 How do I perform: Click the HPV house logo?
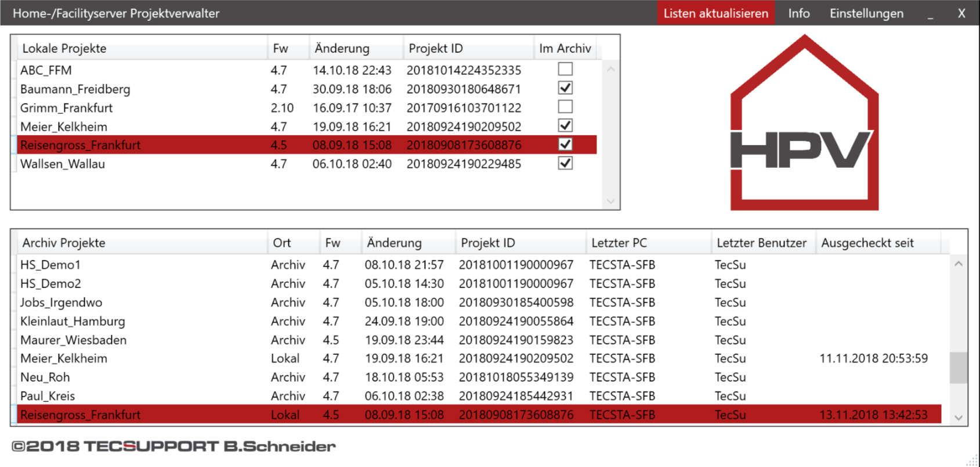(x=804, y=123)
